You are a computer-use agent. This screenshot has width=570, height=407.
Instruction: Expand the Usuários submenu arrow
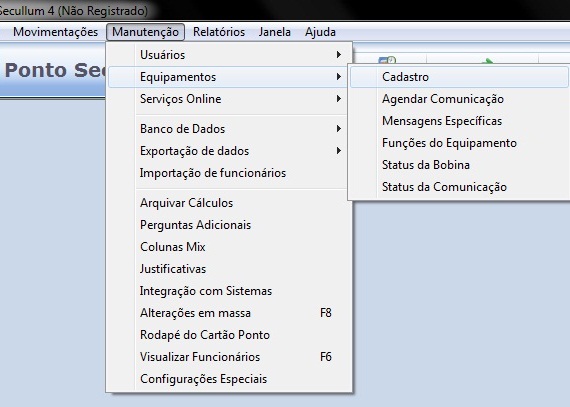(x=338, y=55)
